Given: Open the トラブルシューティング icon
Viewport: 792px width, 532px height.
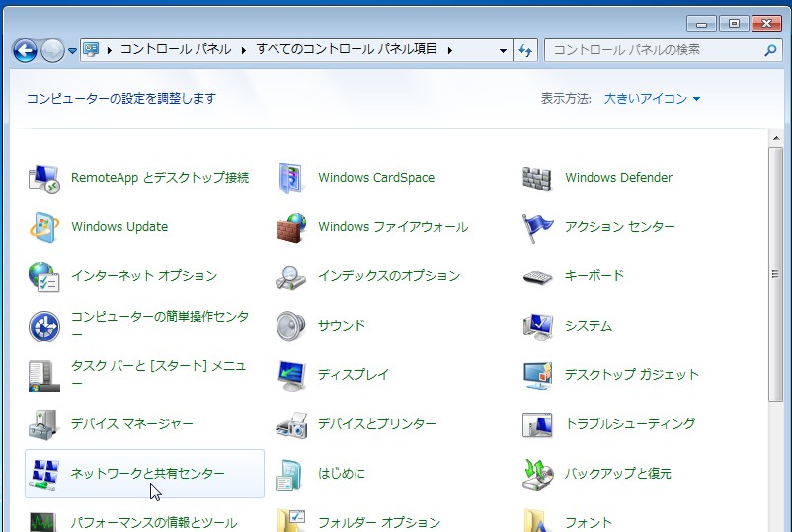Looking at the screenshot, I should click(x=537, y=425).
